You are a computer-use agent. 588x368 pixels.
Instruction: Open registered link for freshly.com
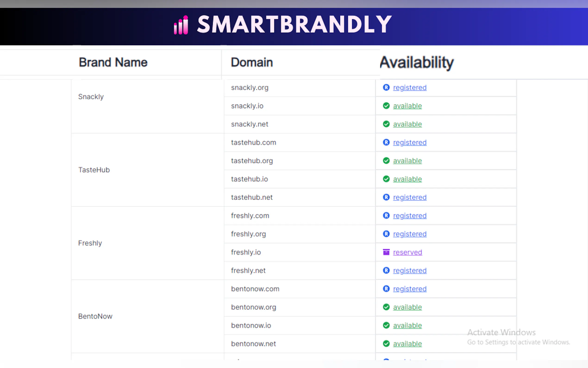(410, 216)
